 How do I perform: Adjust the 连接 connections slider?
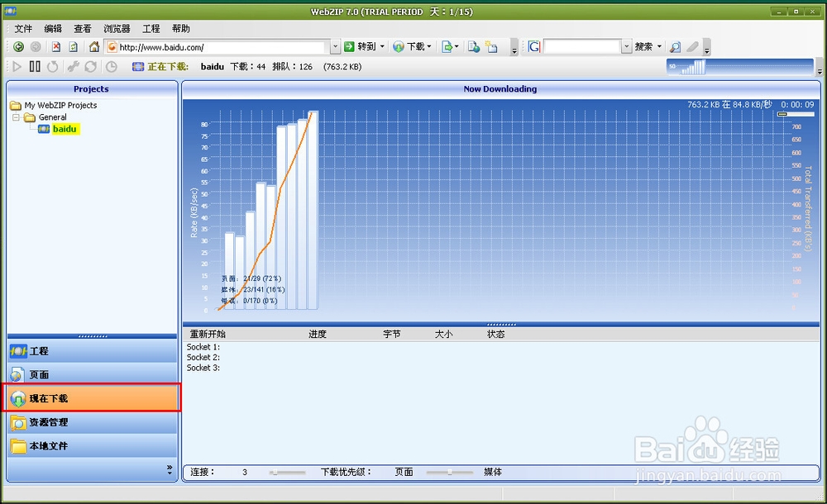click(x=287, y=473)
